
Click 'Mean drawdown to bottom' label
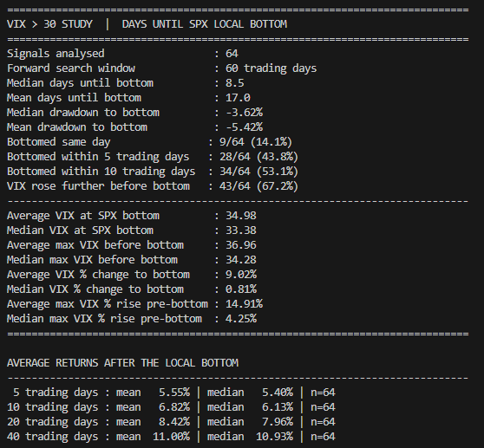tap(77, 127)
